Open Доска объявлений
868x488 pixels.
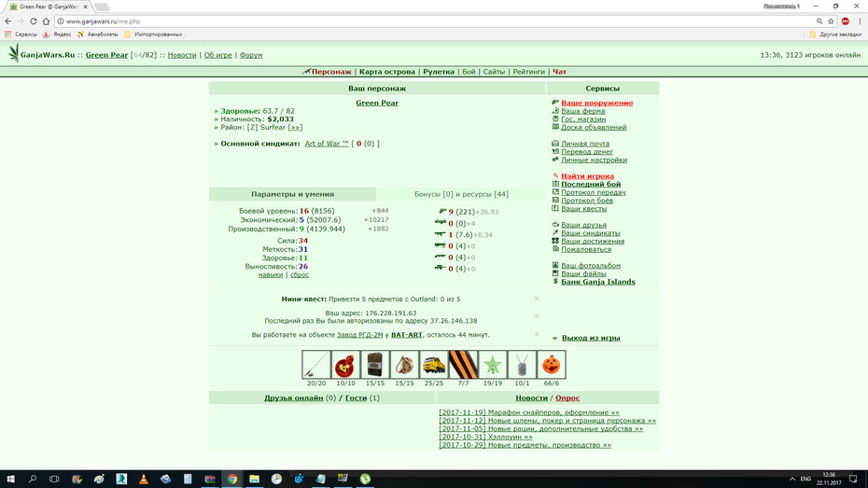click(x=594, y=127)
